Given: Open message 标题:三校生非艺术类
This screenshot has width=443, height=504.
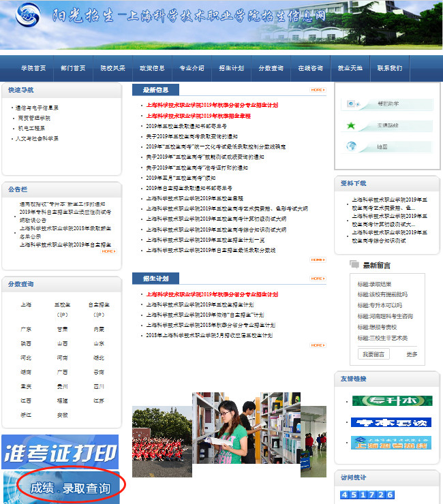Looking at the screenshot, I should tap(382, 338).
